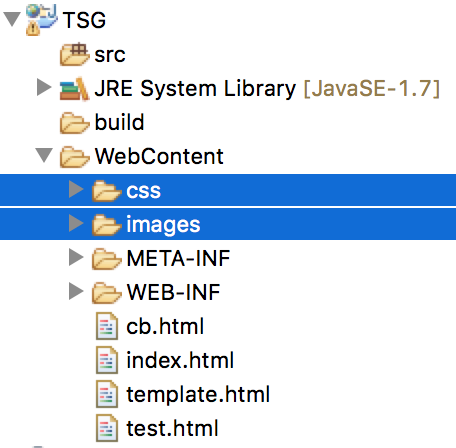The image size is (456, 448).
Task: Select the index.html file label
Action: tap(180, 360)
